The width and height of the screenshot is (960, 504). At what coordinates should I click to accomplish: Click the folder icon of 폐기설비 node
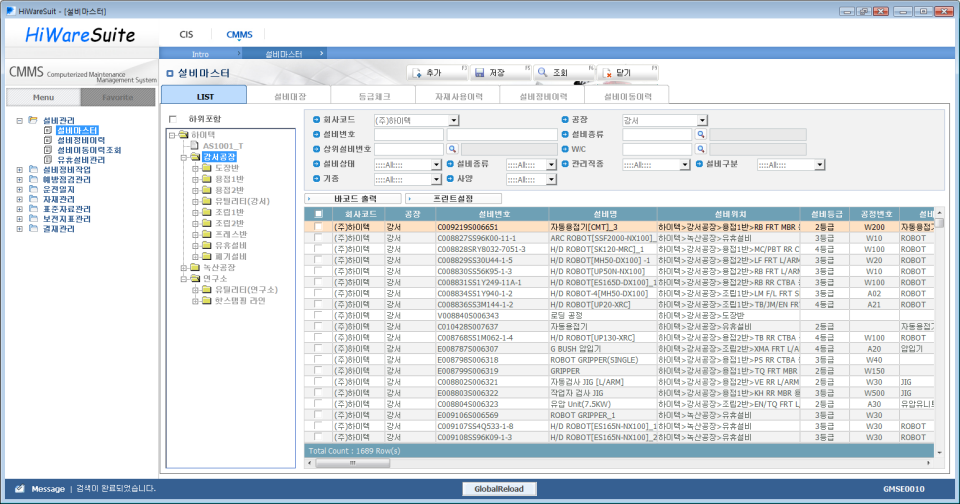tap(206, 257)
